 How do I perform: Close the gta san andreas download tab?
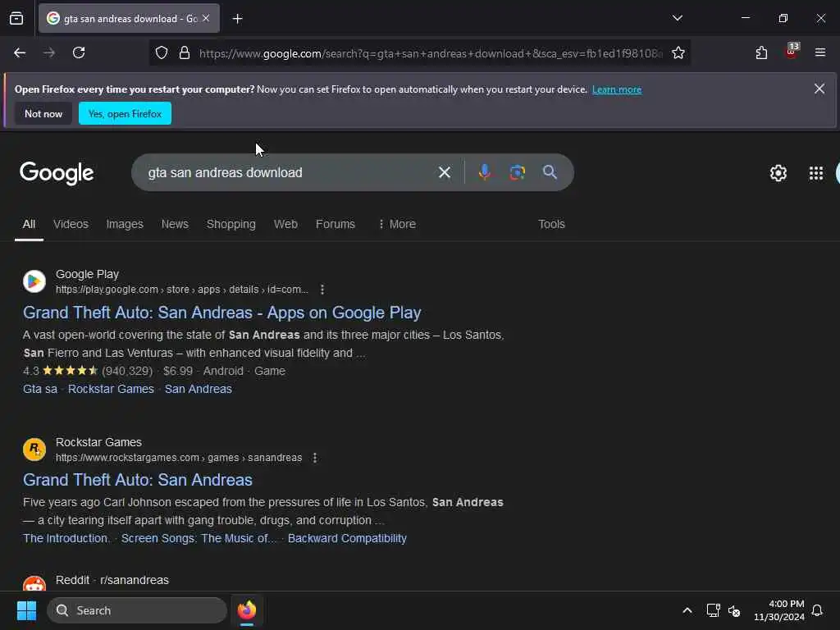[x=206, y=18]
